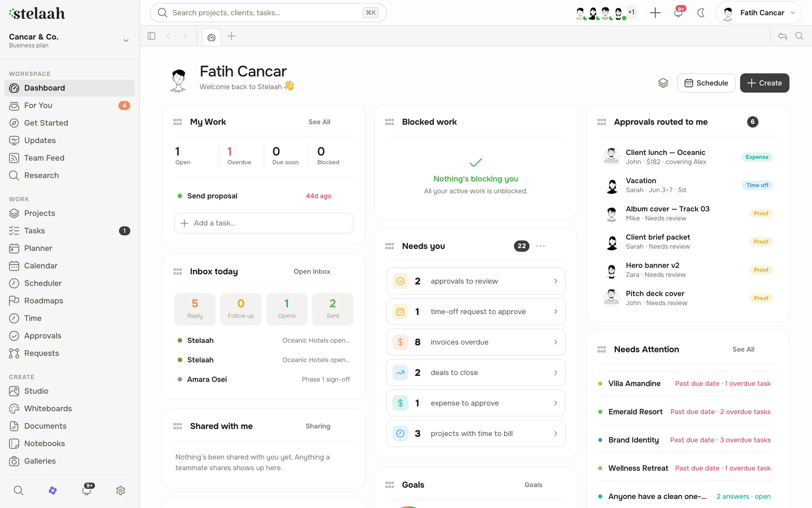
Task: Open Amara Osei inbox message
Action: (264, 379)
